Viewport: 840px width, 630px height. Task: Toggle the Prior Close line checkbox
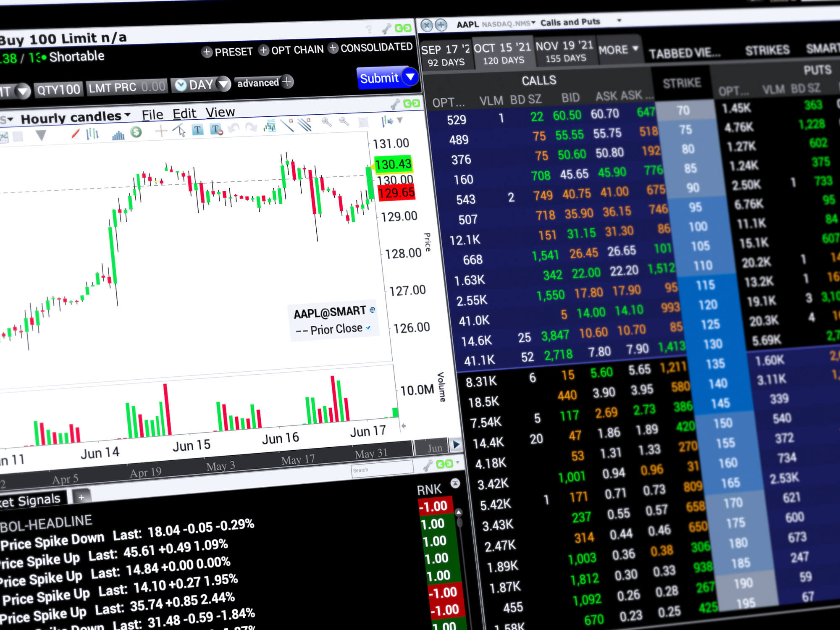368,328
